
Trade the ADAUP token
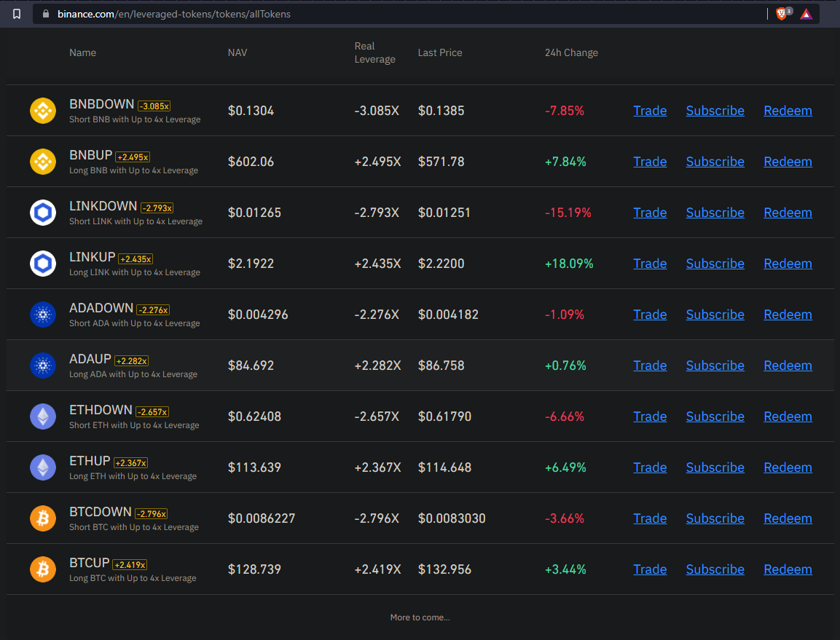pos(650,366)
